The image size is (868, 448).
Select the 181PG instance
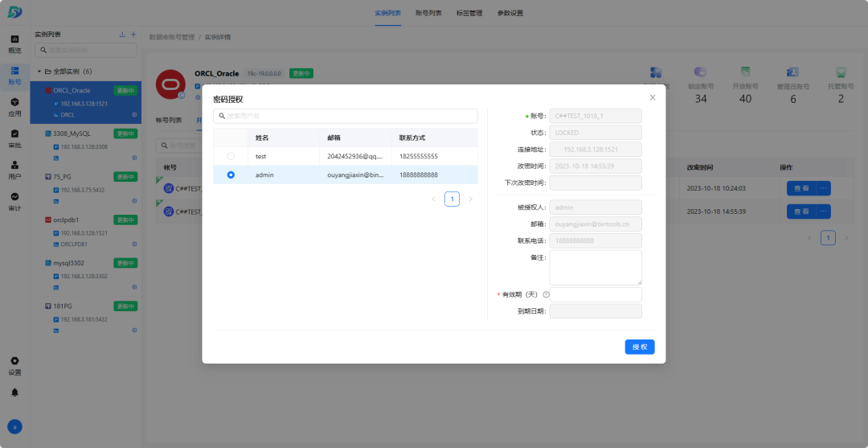(86, 318)
